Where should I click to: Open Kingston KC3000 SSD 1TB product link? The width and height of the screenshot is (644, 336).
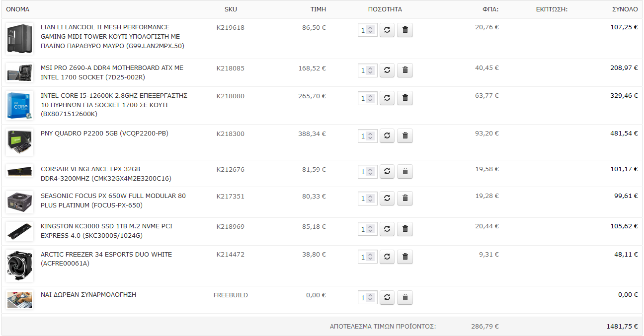(106, 231)
